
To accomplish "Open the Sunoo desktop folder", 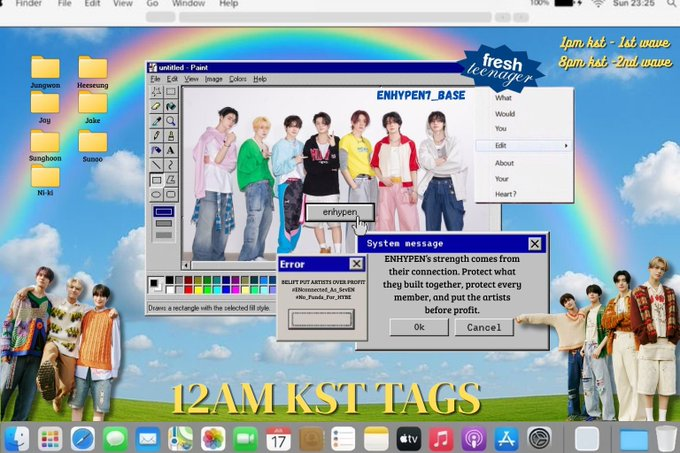I will (92, 146).
